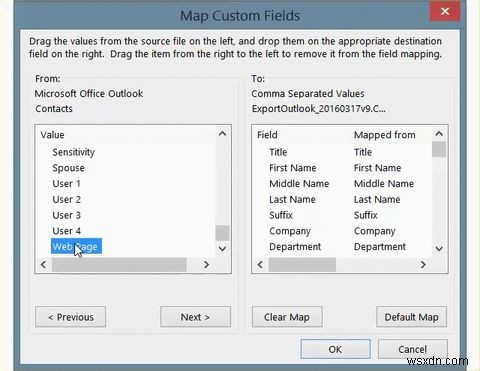Click Mapped from value First Name
The height and width of the screenshot is (371, 480).
tap(377, 168)
